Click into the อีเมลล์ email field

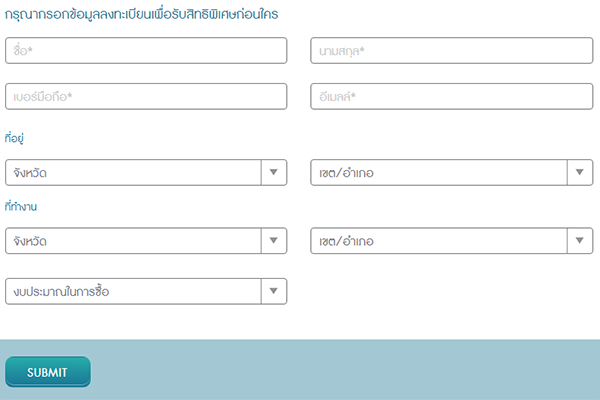pos(452,96)
